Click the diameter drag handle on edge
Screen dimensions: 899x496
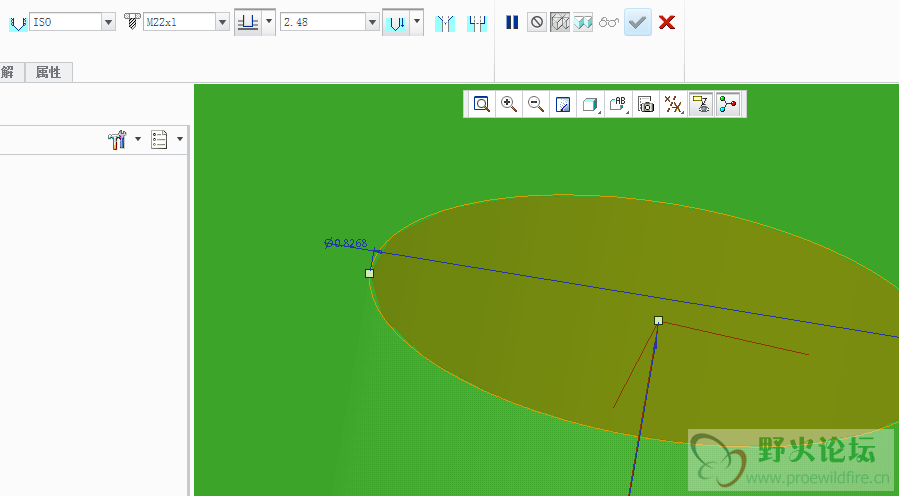[x=369, y=274]
